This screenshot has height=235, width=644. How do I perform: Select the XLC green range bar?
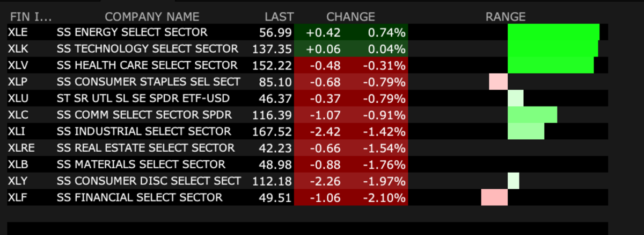coord(532,115)
